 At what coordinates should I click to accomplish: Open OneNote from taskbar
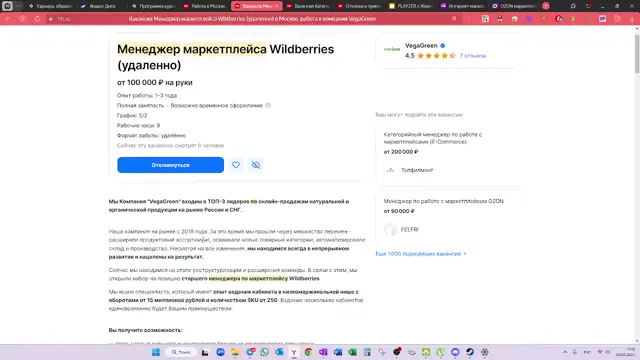tap(323, 352)
